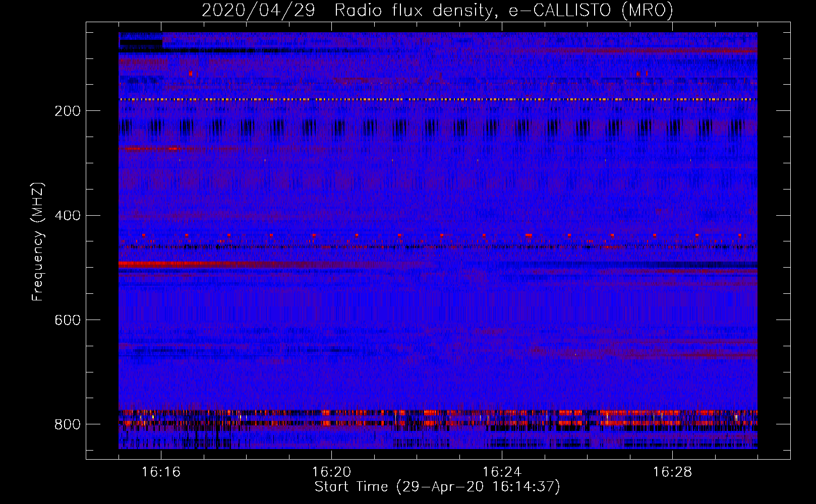The image size is (816, 504).
Task: Click the blue radio spectrogram image
Action: click(438, 240)
